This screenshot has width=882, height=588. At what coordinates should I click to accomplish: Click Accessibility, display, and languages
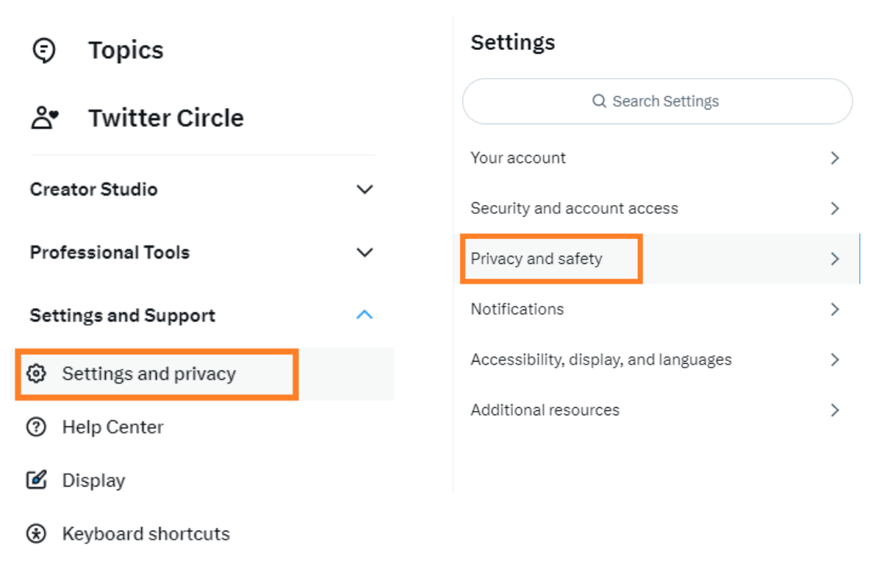click(600, 359)
